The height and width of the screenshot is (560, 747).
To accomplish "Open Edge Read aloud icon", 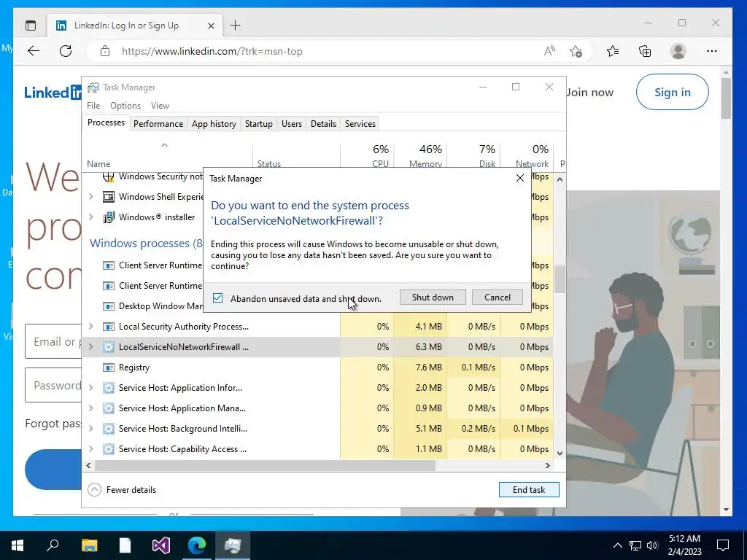I will point(549,51).
